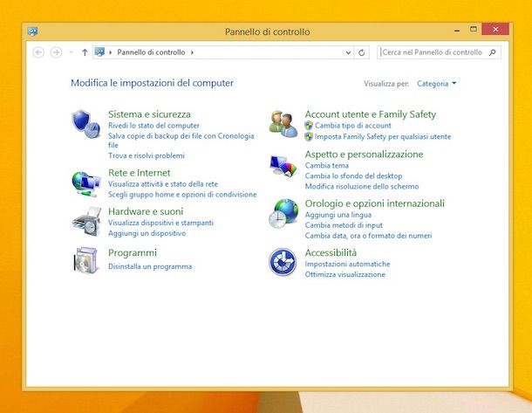The image size is (532, 413).
Task: Open the Sistema e sicurezza category
Action: [x=149, y=114]
